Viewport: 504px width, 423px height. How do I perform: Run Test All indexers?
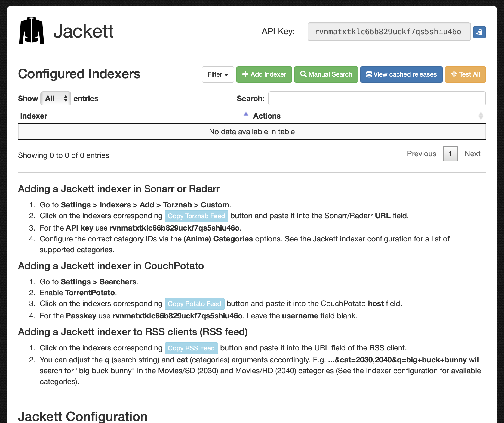[465, 74]
